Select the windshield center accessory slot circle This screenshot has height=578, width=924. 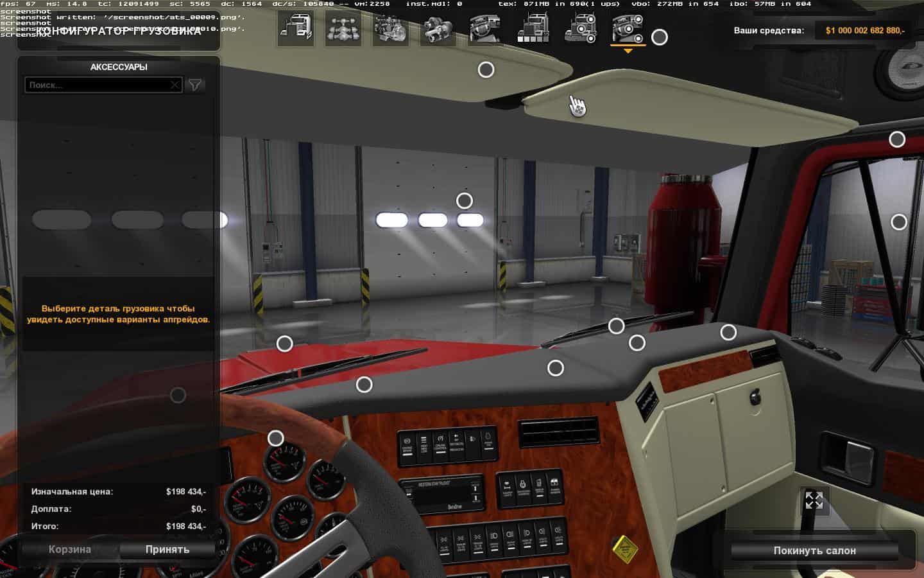464,201
